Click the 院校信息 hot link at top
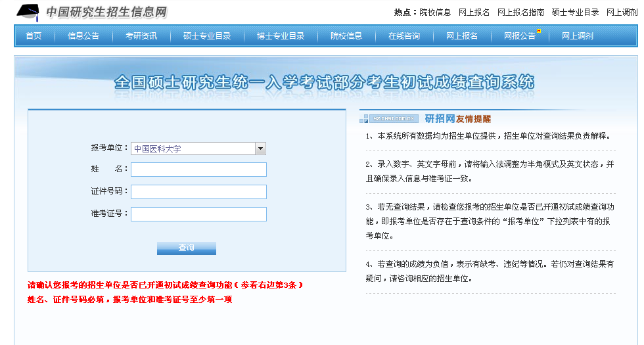 coord(435,12)
